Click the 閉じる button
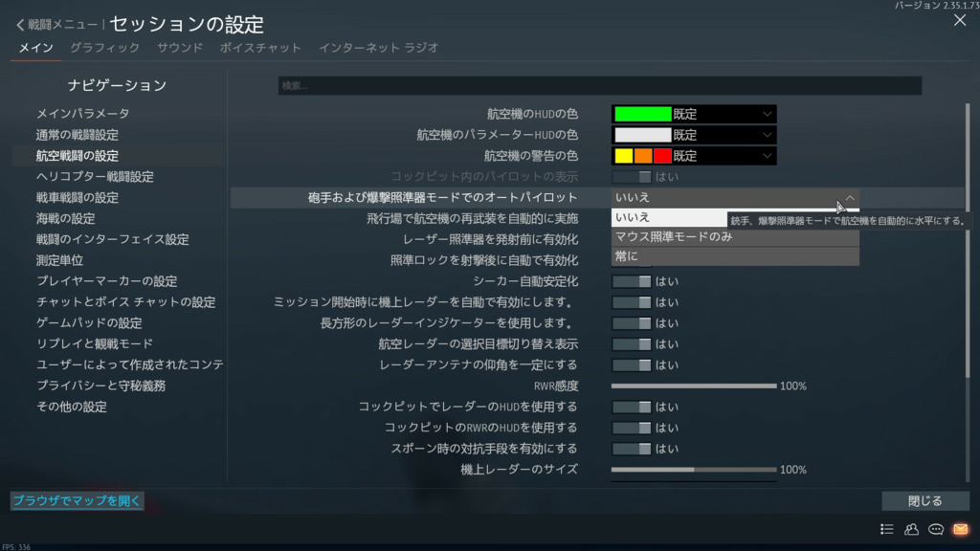This screenshot has width=980, height=551. (x=924, y=501)
